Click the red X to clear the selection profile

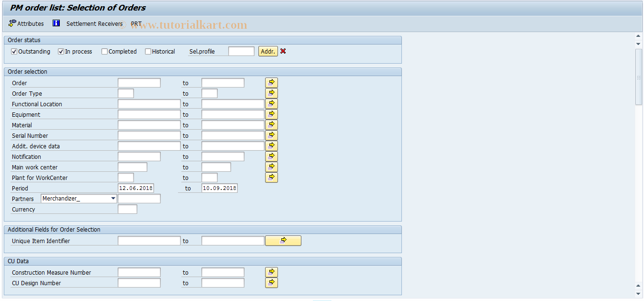pos(283,51)
